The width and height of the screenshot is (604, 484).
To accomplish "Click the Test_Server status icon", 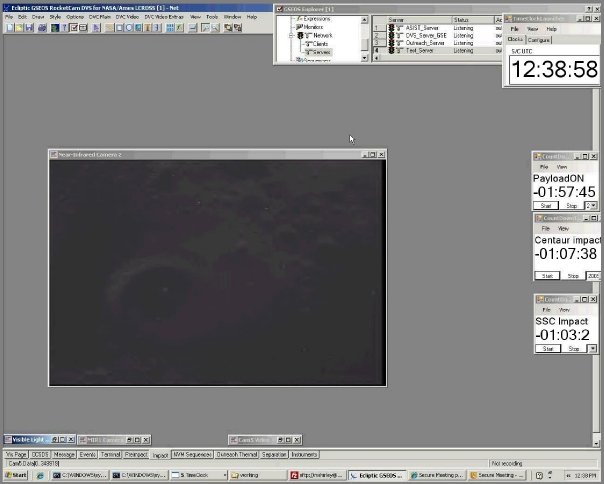I will [x=392, y=49].
